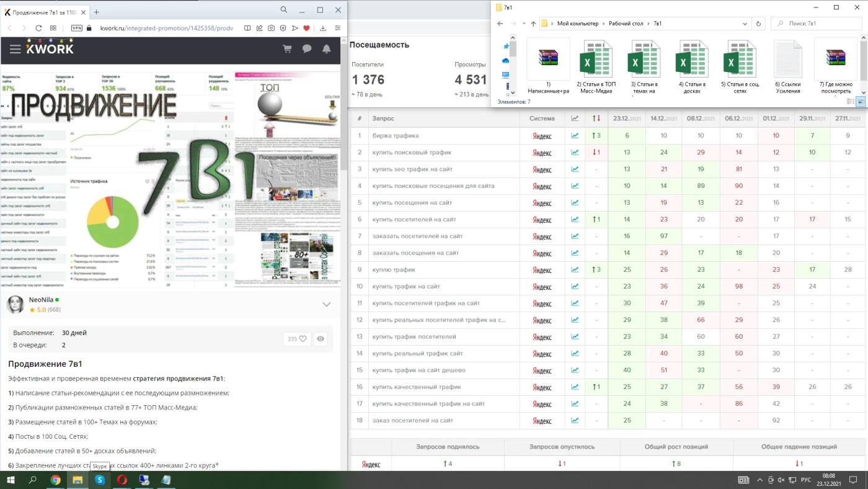Click the KWORK logo

[x=50, y=48]
